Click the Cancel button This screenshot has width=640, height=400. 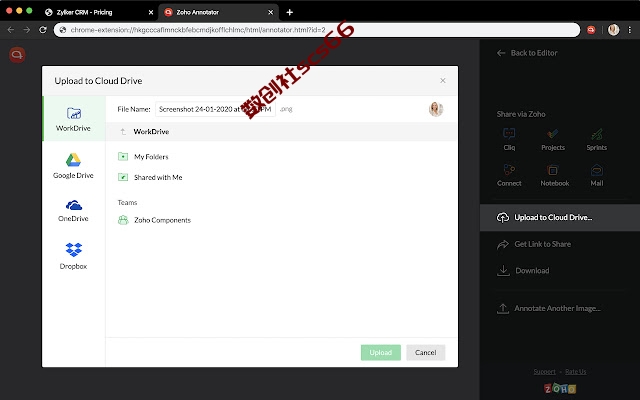point(425,353)
